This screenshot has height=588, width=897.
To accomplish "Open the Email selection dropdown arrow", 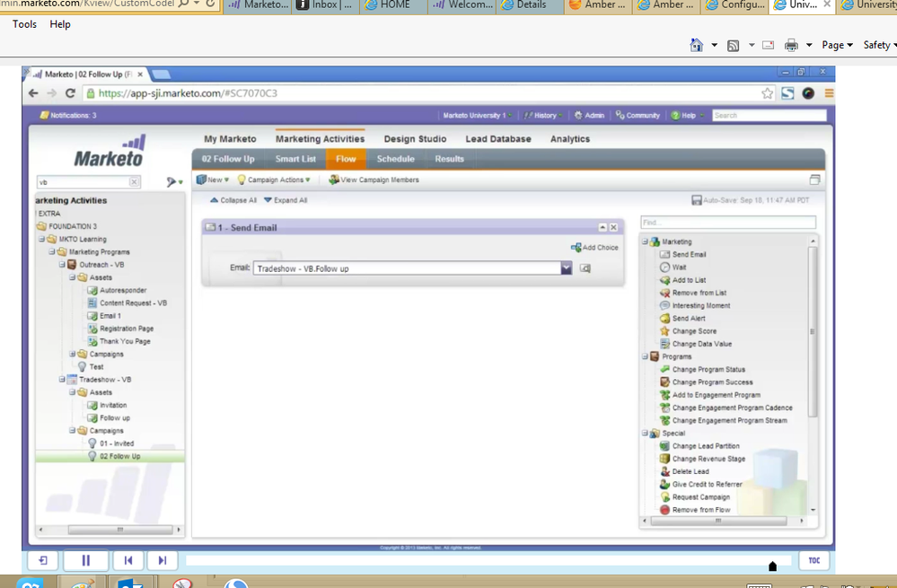I will click(x=566, y=268).
